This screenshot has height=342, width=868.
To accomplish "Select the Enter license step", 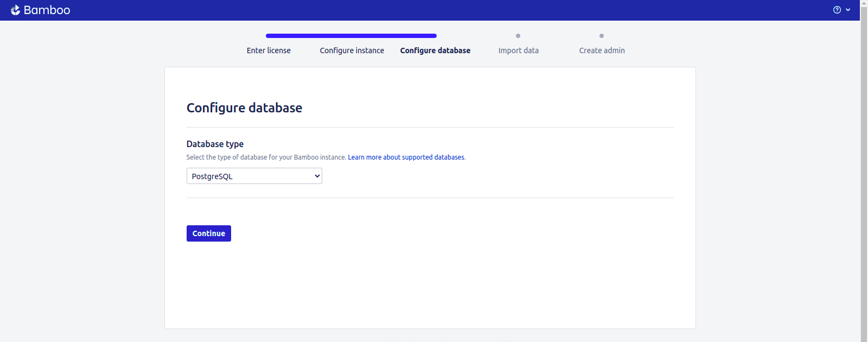I will click(269, 50).
